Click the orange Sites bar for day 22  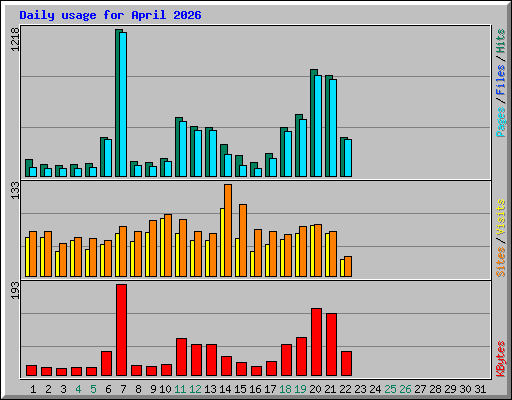pyautogui.click(x=348, y=266)
